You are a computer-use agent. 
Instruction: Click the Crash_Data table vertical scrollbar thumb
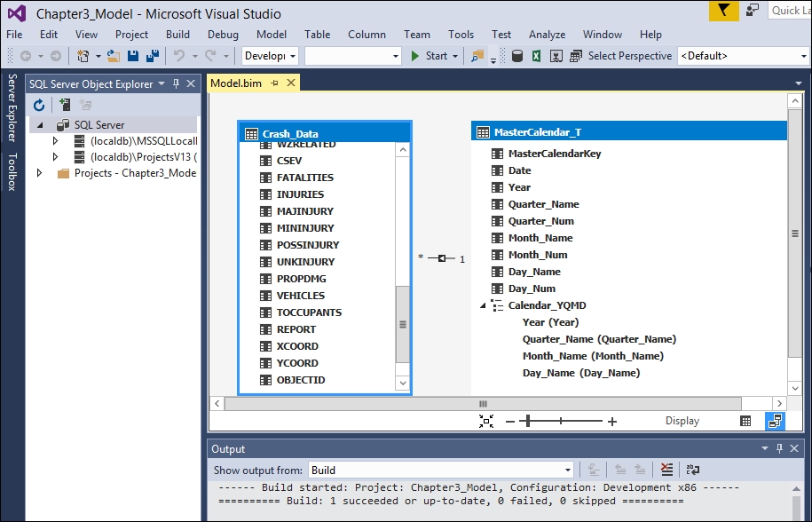click(x=402, y=324)
